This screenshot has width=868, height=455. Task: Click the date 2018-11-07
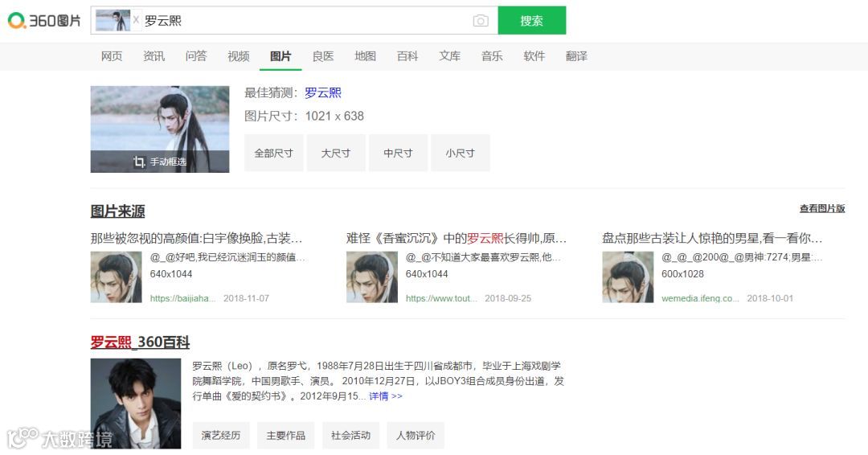[x=247, y=297]
